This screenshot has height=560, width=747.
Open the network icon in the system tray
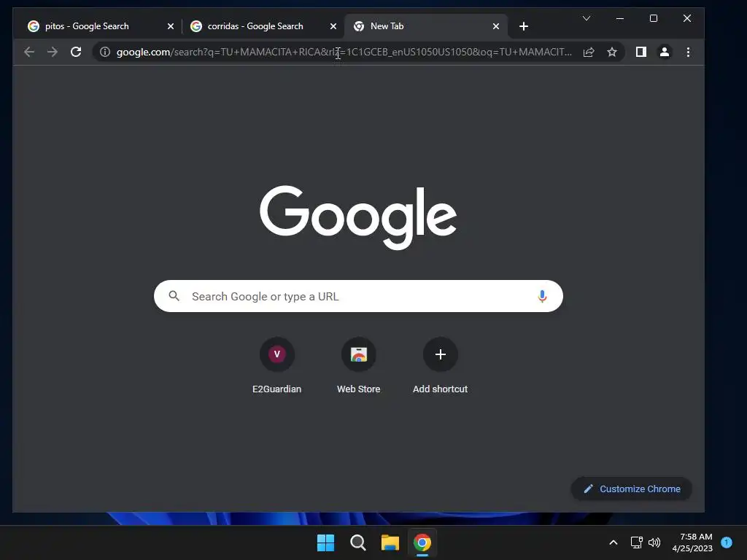coord(636,542)
